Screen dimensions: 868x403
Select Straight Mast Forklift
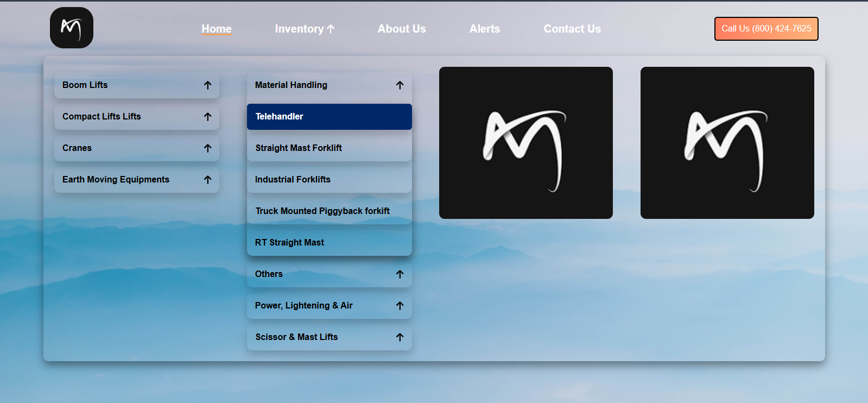pos(330,148)
